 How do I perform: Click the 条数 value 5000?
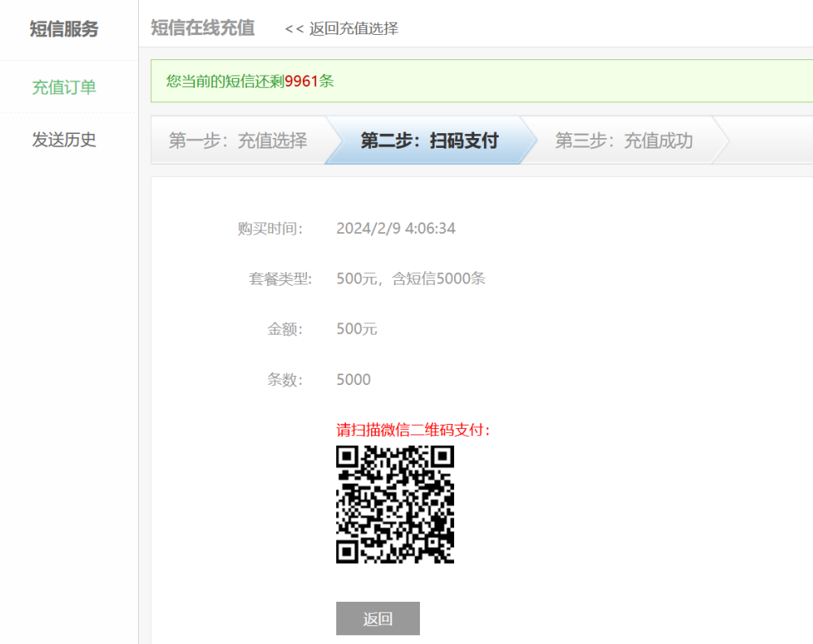click(353, 379)
